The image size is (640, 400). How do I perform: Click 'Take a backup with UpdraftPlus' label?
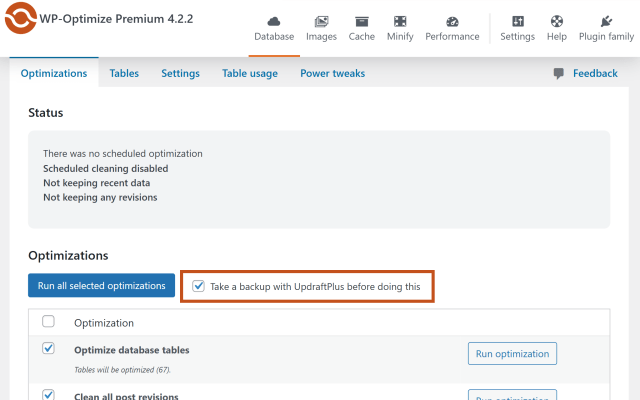315,287
